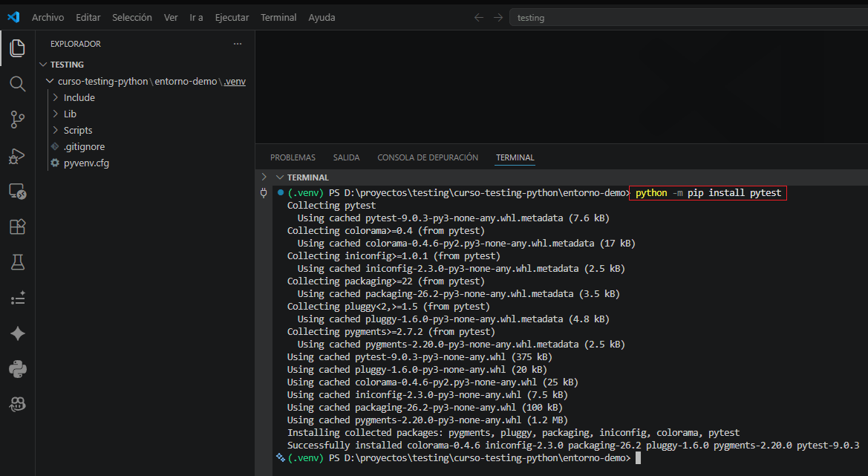Click the sparkle icon beside last prompt

tap(281, 457)
